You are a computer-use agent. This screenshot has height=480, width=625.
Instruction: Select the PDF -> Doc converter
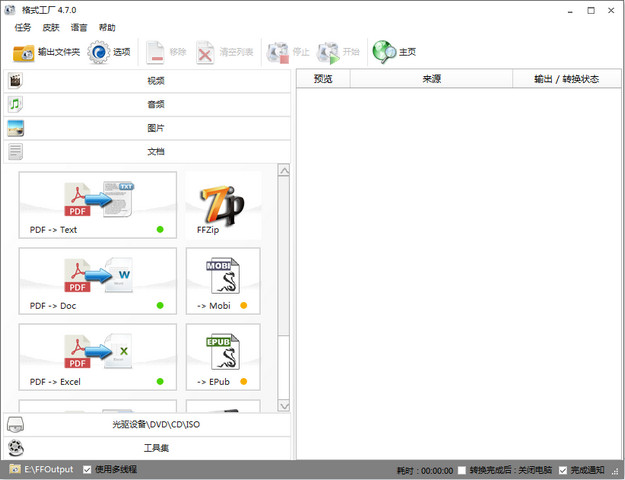pyautogui.click(x=98, y=281)
